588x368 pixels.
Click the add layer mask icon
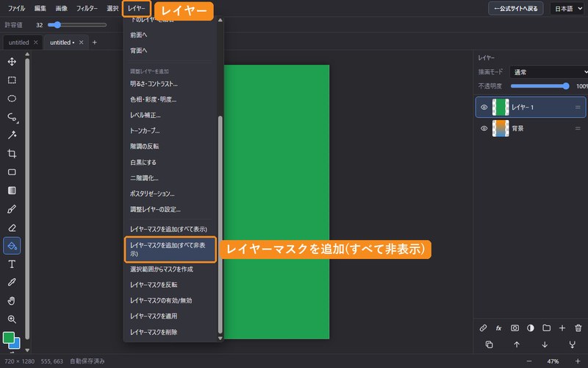click(x=515, y=328)
